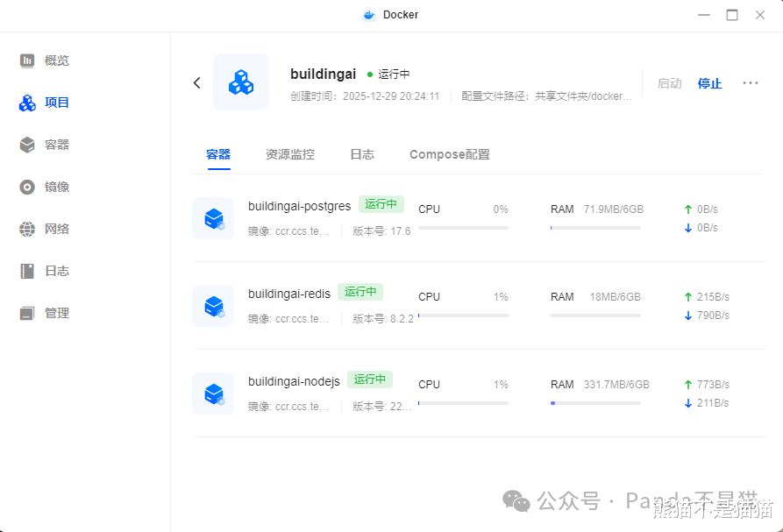Click the buildingai project cubes thumbnail
The height and width of the screenshot is (532, 783).
(241, 82)
